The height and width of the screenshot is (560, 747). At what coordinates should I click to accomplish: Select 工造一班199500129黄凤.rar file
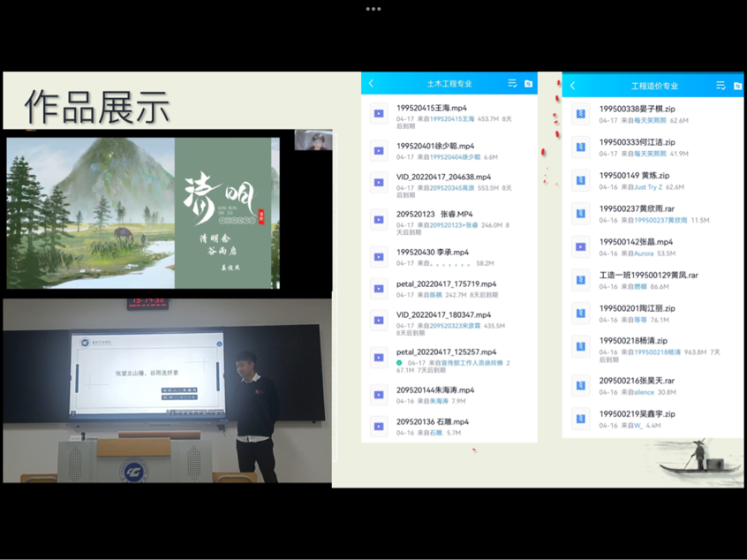click(x=648, y=275)
